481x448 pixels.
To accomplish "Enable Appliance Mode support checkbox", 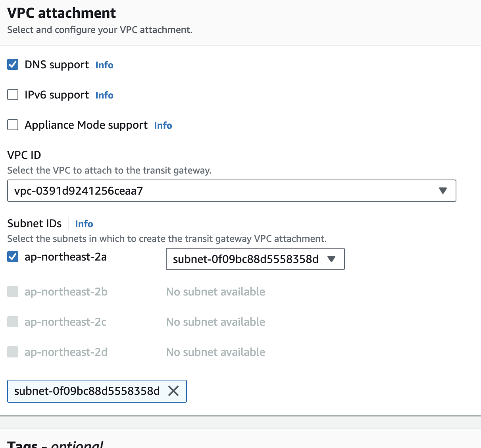I will pos(13,125).
